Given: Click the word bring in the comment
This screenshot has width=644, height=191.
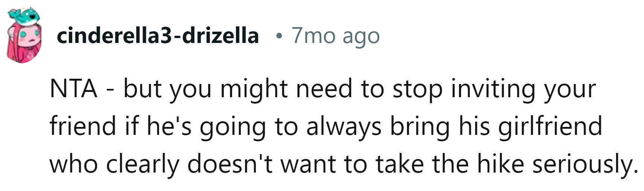Looking at the screenshot, I should click(420, 126).
